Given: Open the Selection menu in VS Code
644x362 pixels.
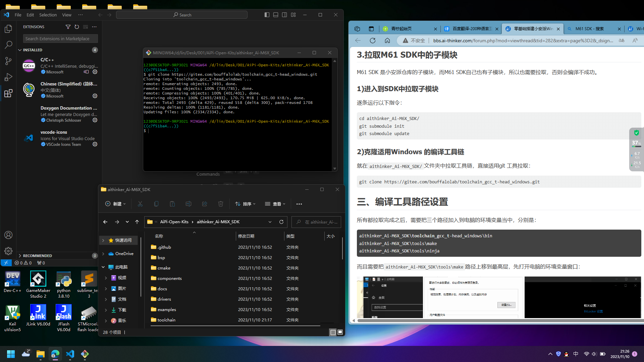Looking at the screenshot, I should (48, 15).
